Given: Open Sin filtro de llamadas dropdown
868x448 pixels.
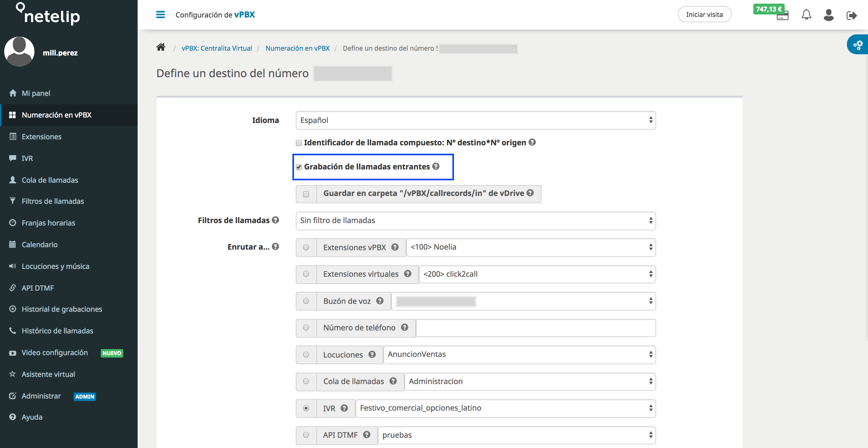Looking at the screenshot, I should [475, 220].
